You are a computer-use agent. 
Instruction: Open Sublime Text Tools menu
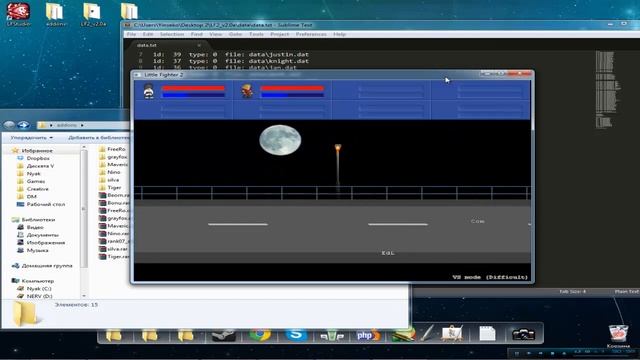(256, 34)
